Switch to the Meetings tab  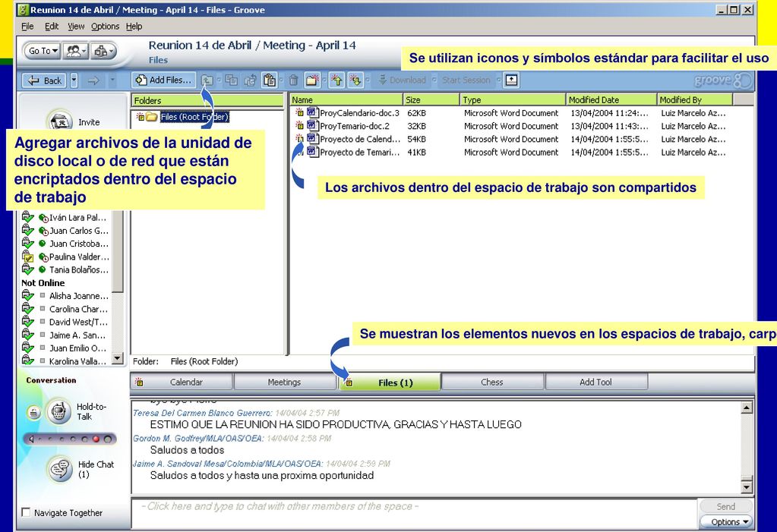[284, 382]
